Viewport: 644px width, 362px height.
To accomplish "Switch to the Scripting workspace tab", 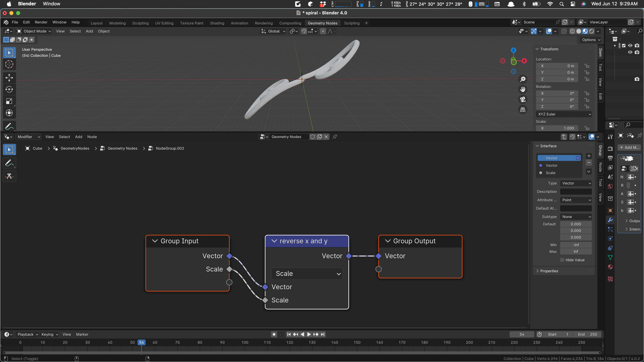I will tap(352, 23).
